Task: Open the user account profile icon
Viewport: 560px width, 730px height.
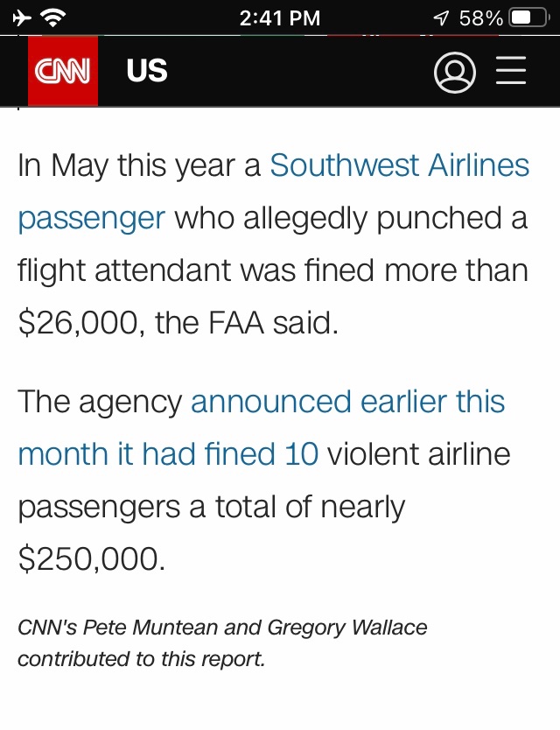Action: tap(455, 72)
